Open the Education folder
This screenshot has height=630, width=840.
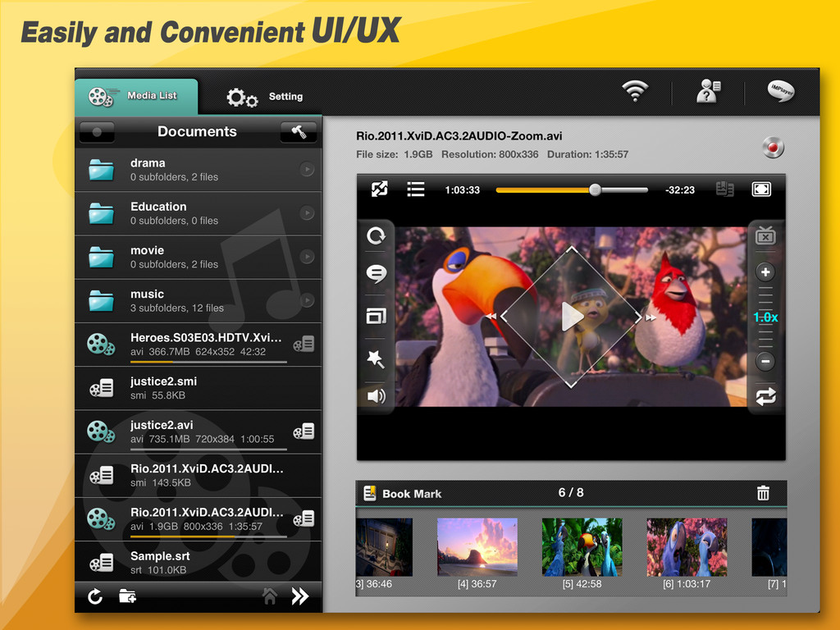coord(199,213)
